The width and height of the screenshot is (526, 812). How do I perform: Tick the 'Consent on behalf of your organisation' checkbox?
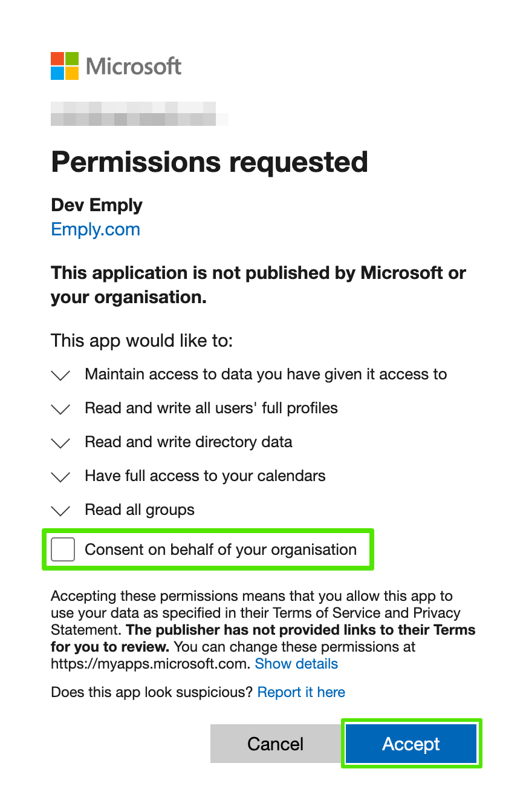[63, 549]
